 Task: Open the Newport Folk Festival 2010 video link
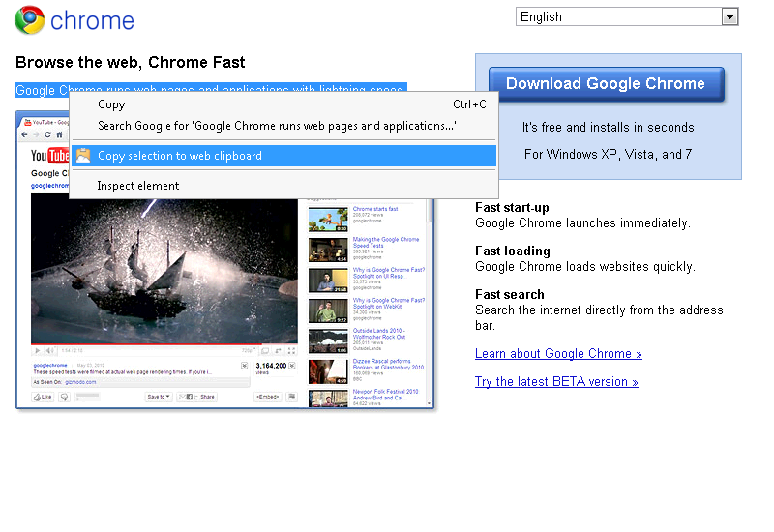click(385, 395)
